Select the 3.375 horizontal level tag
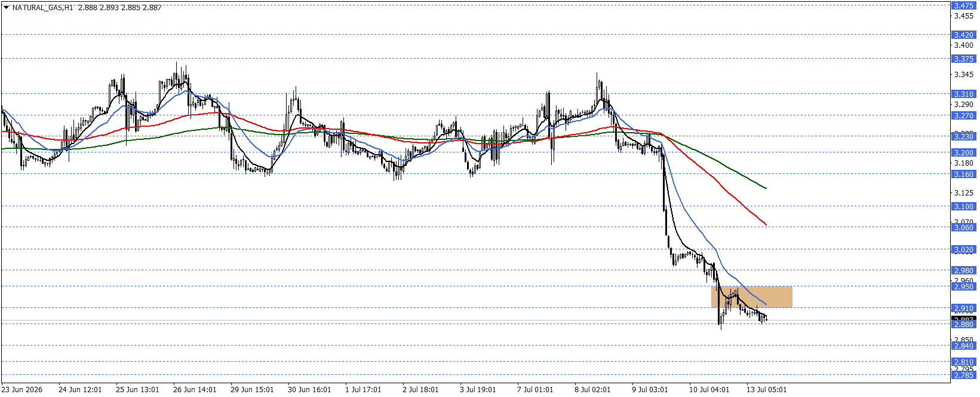 963,59
